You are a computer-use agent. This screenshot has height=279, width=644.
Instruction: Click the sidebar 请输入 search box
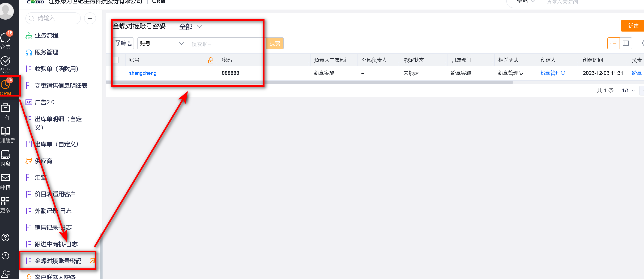(53, 18)
